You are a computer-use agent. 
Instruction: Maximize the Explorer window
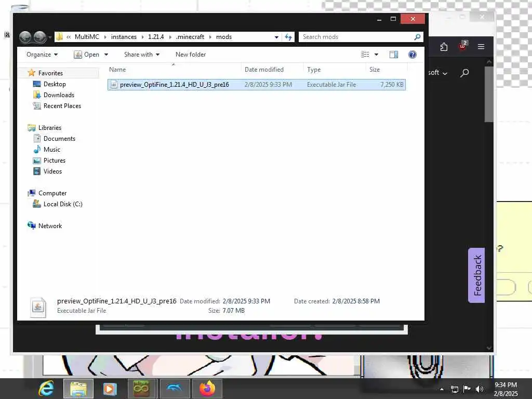(393, 19)
